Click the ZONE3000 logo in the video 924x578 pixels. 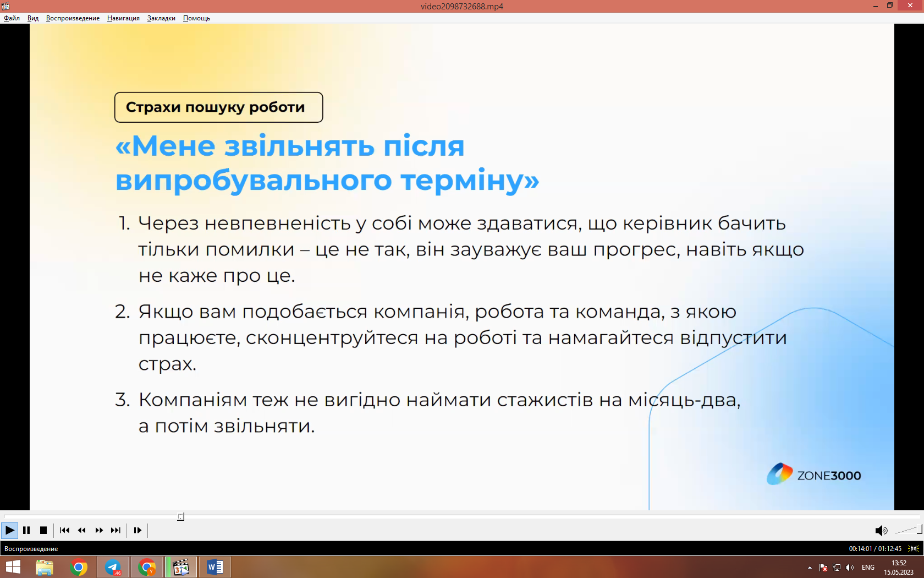[814, 475]
